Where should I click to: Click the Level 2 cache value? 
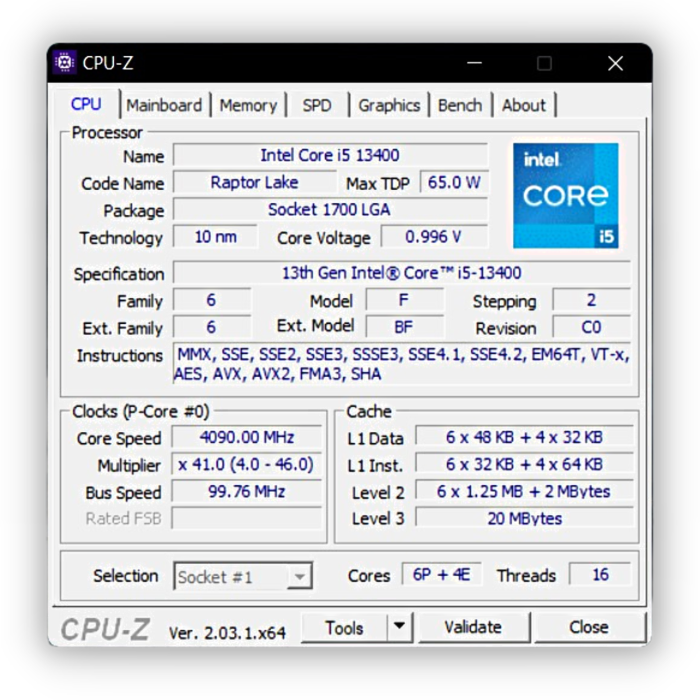tap(524, 492)
